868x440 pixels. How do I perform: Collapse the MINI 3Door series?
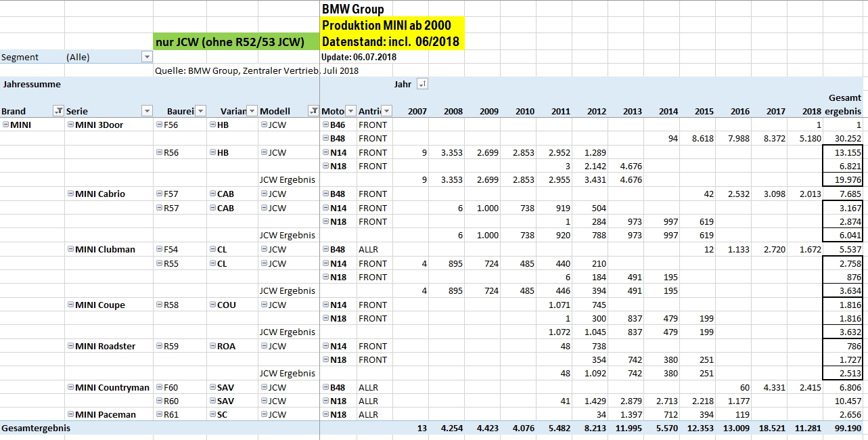click(71, 125)
